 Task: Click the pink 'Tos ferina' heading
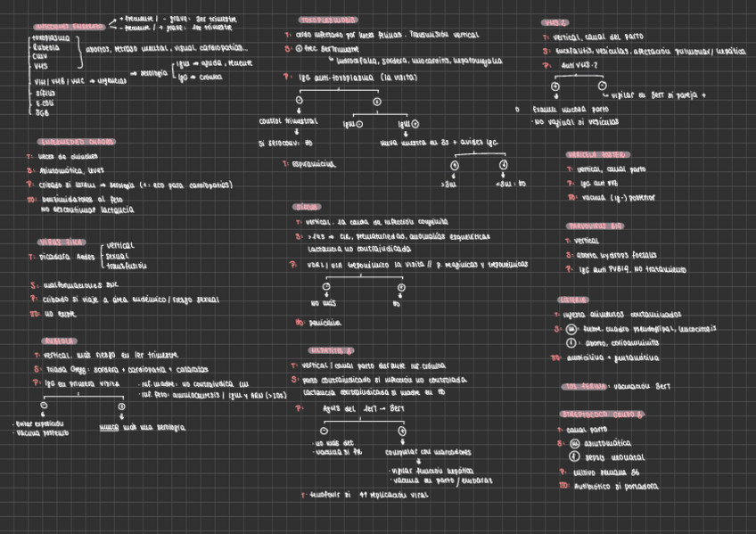(x=585, y=387)
